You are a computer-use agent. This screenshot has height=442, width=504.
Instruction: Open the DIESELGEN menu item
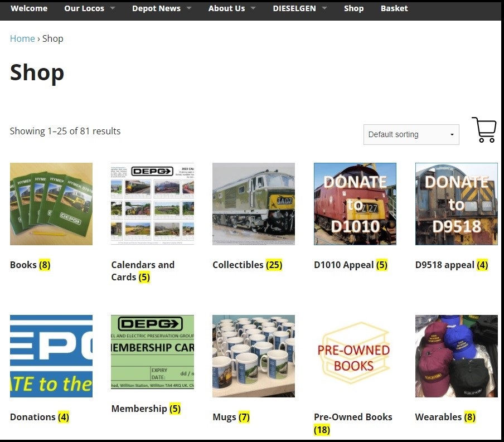click(294, 8)
